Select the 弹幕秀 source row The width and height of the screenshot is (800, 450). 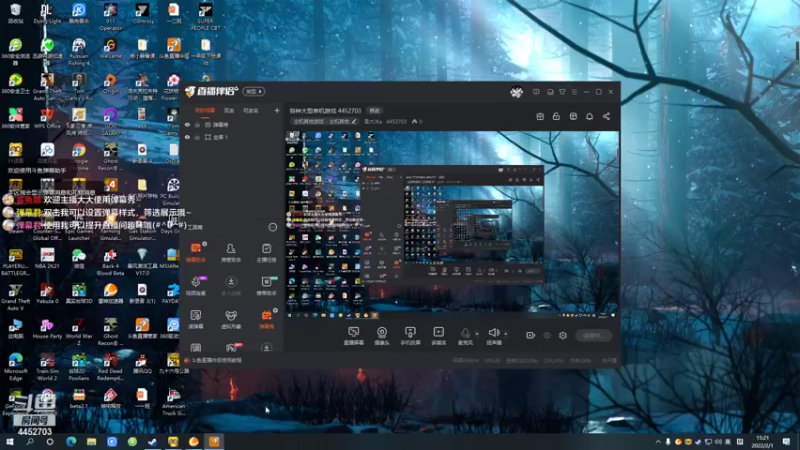(x=232, y=124)
